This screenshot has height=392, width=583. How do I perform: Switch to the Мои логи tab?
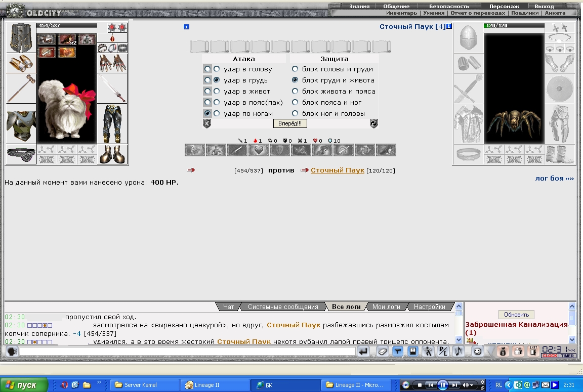point(386,307)
